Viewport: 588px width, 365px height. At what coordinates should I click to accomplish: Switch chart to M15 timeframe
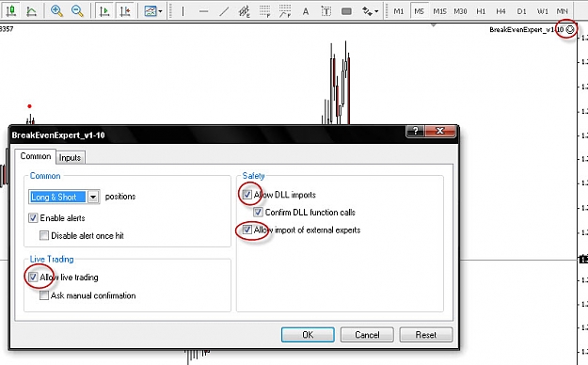point(439,11)
